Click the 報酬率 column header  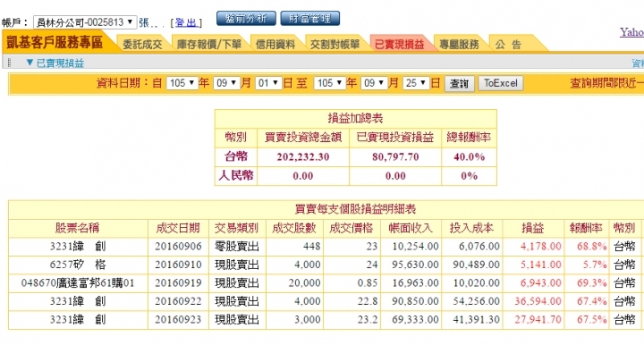tap(586, 228)
